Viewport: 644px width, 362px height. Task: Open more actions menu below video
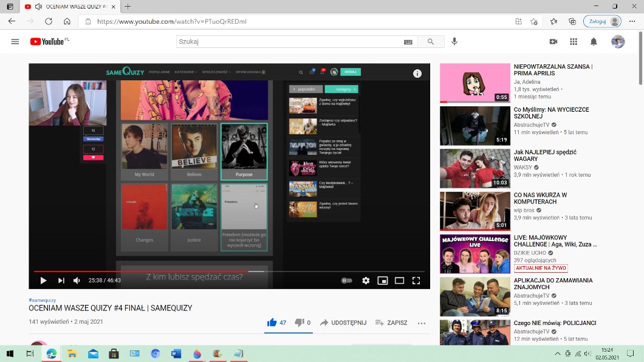422,323
